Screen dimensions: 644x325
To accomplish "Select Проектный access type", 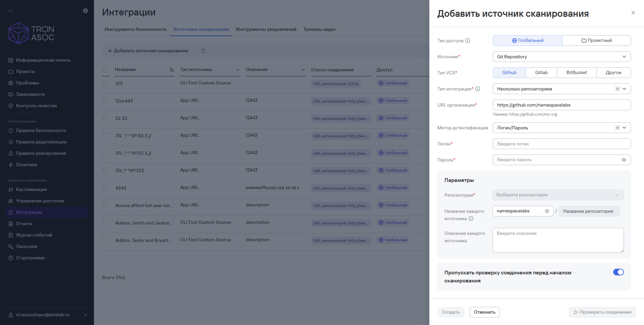I will coord(596,41).
